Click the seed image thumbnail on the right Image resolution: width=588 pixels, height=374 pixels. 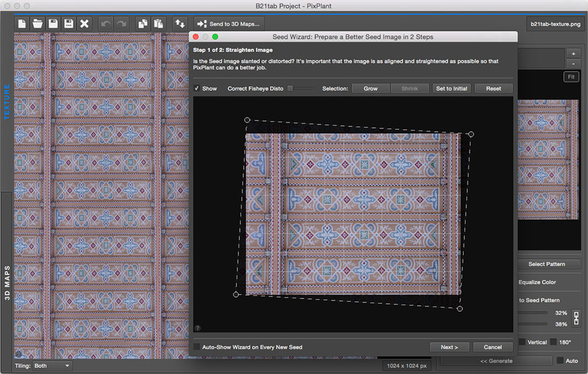pyautogui.click(x=549, y=160)
